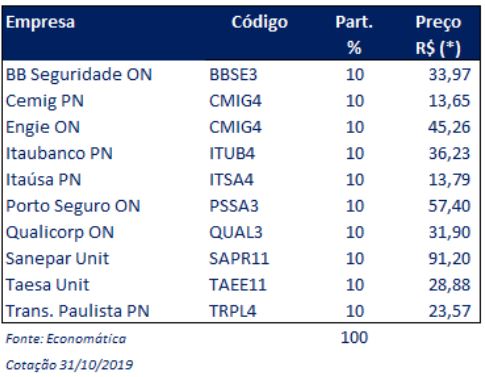Viewport: 485px width, 377px height.
Task: Select the SAPR11 code cell
Action: 239,259
